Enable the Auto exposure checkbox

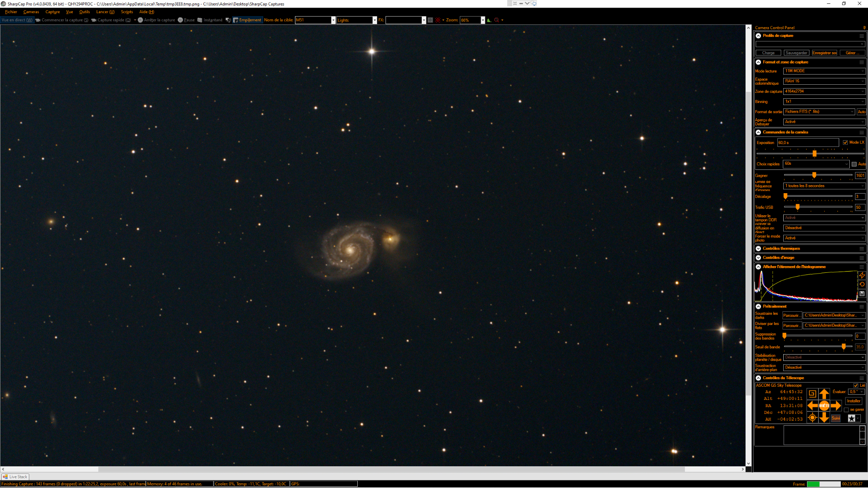[x=854, y=164]
